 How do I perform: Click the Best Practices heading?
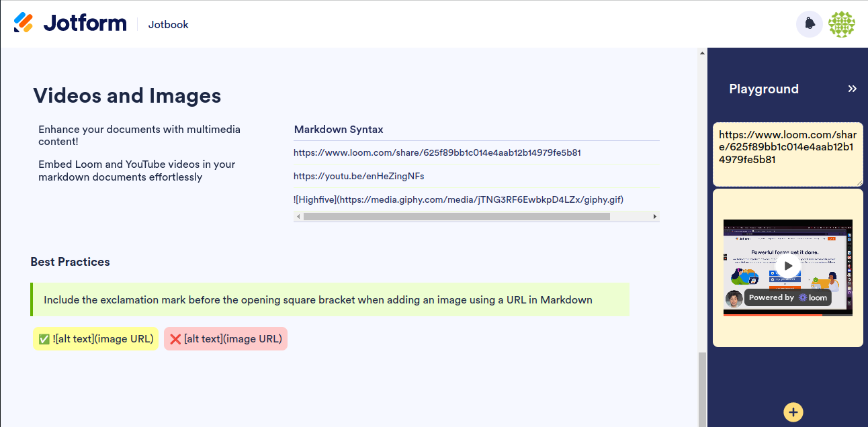coord(70,262)
